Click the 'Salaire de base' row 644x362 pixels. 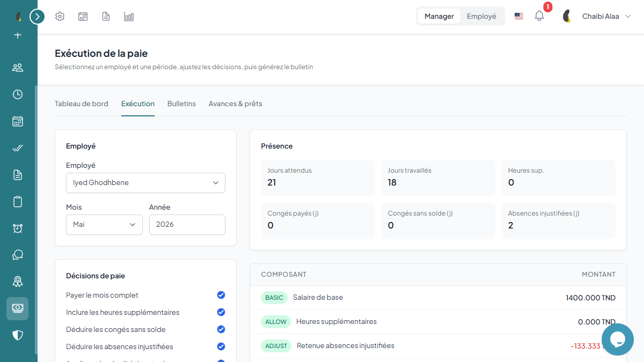tap(438, 298)
